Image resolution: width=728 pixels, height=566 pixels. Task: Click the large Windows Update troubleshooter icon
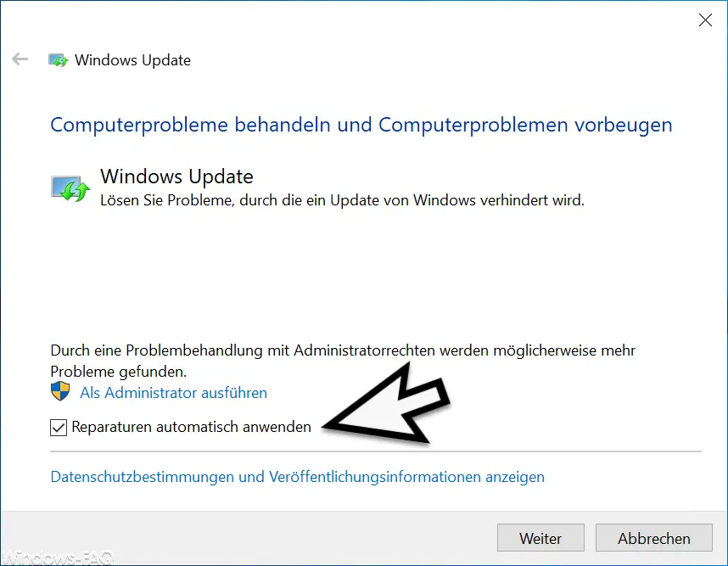point(70,188)
